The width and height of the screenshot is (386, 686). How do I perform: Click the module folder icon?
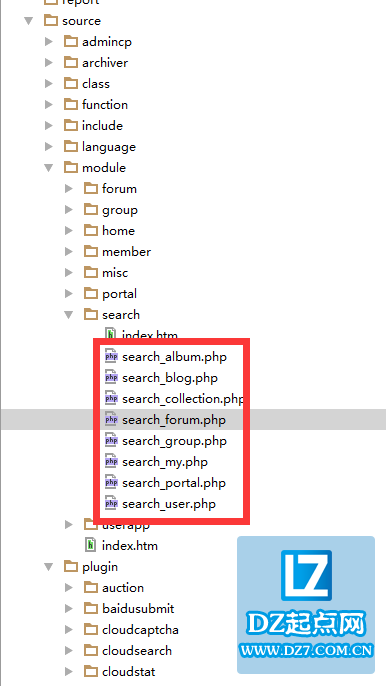tap(70, 167)
